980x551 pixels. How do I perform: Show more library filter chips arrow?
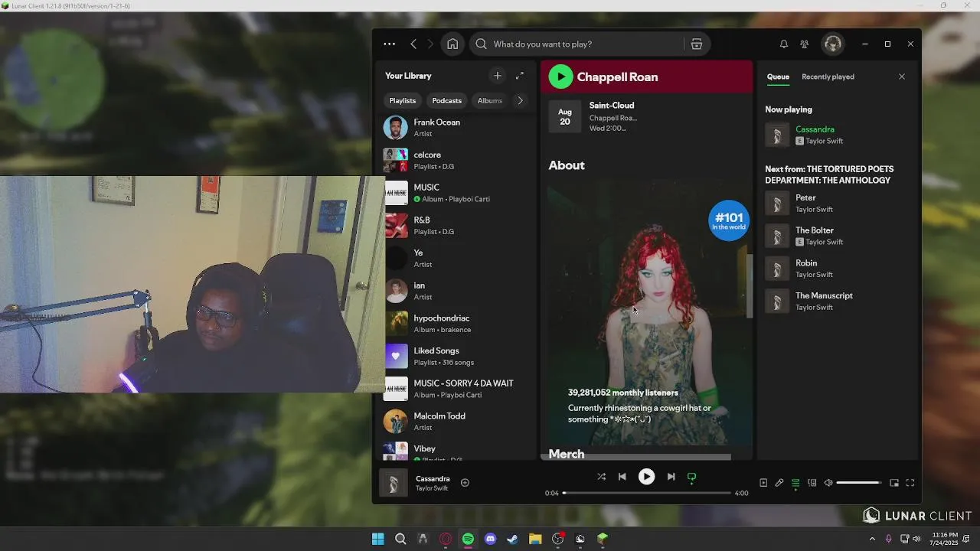click(521, 100)
